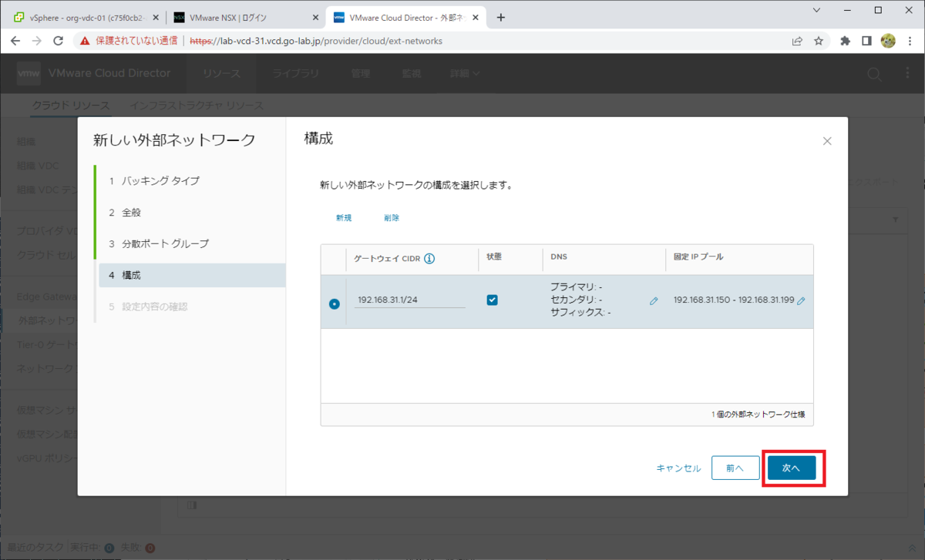Select the 192.168.31.1/24 row radio button

pos(334,303)
